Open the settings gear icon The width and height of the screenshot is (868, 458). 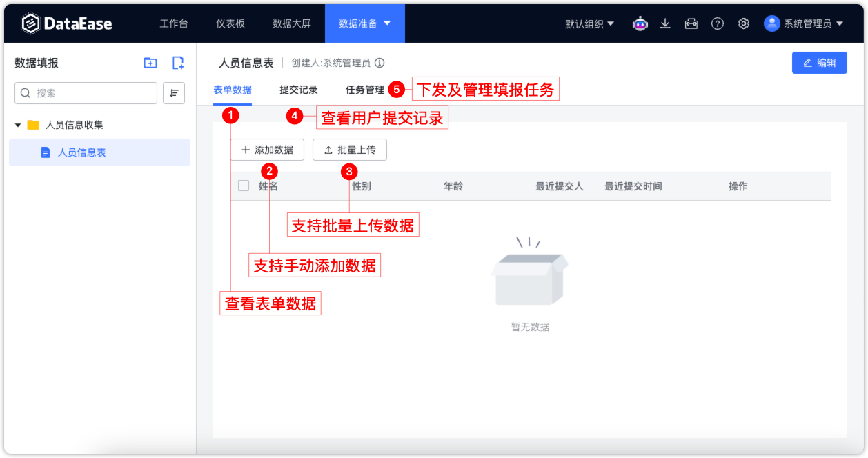744,23
